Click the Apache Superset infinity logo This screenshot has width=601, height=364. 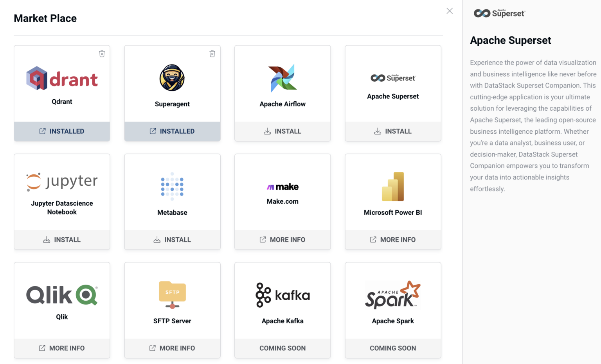(393, 77)
